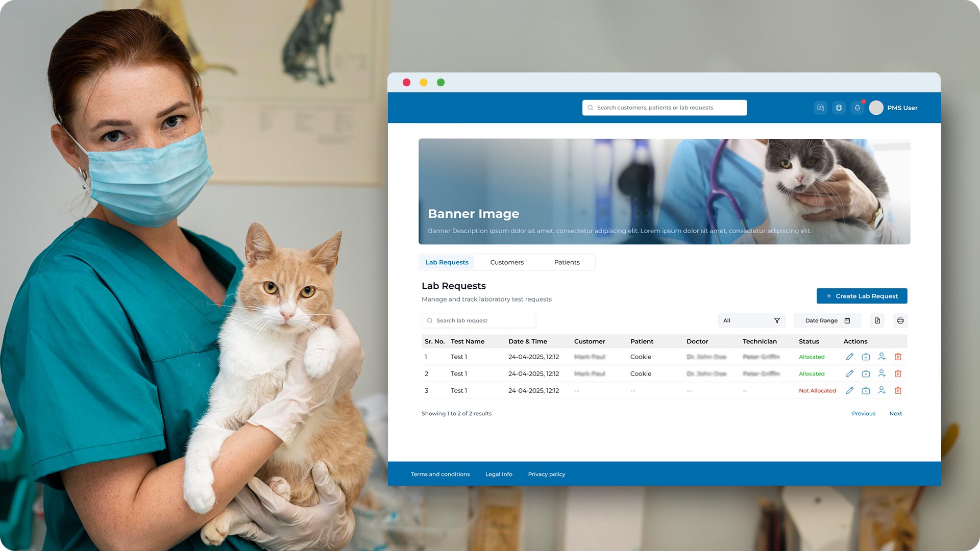
Task: Open the chat messages icon in header
Action: pyautogui.click(x=820, y=108)
